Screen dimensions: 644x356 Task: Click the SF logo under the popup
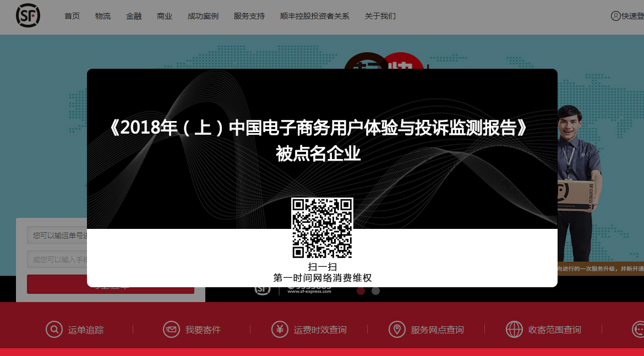[x=263, y=291]
